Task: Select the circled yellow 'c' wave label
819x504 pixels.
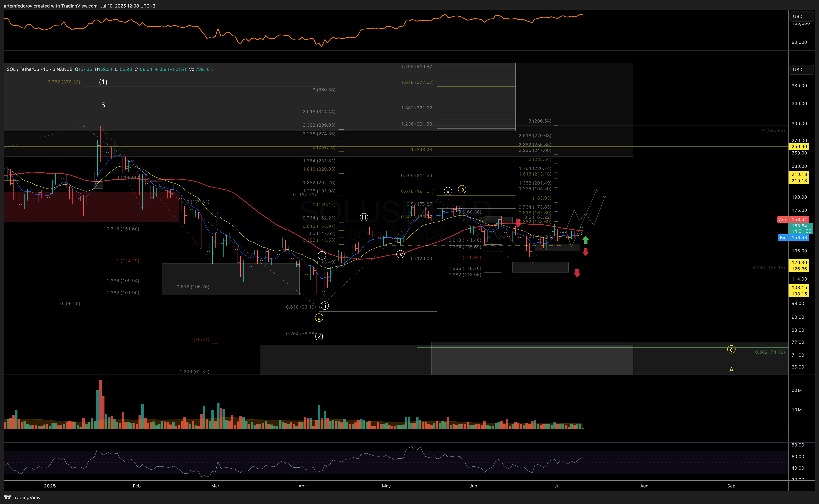Action: tap(731, 349)
